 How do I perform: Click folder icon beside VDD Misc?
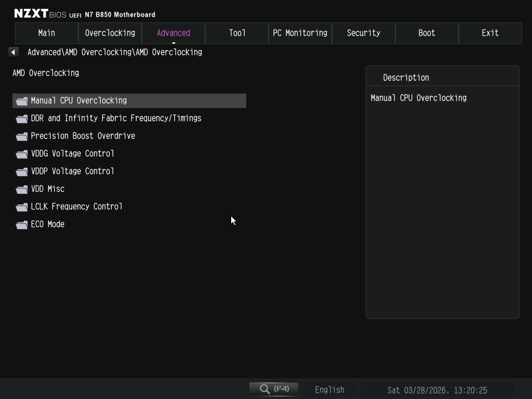pyautogui.click(x=22, y=189)
